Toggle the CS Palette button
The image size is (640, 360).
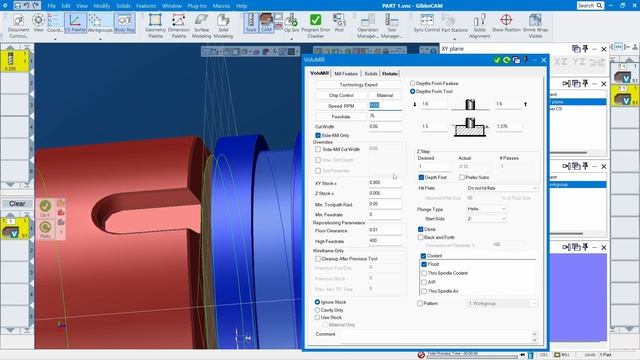coord(75,23)
